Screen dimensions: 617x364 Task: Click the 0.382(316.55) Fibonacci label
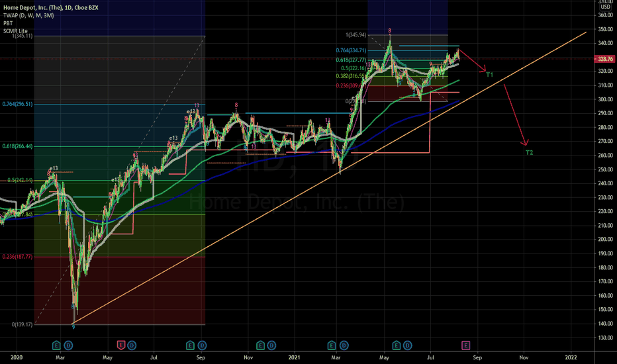click(x=351, y=76)
